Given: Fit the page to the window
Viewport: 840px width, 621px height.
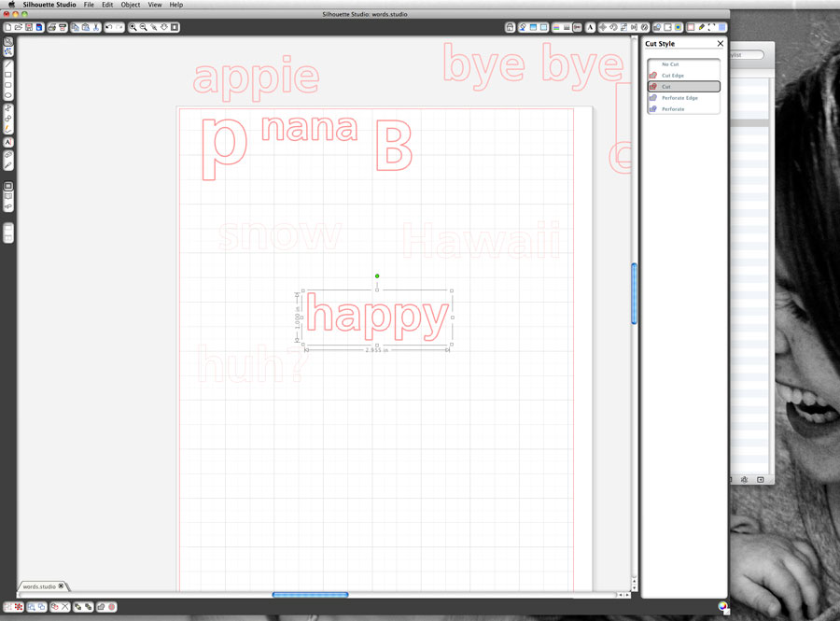Looking at the screenshot, I should point(175,27).
